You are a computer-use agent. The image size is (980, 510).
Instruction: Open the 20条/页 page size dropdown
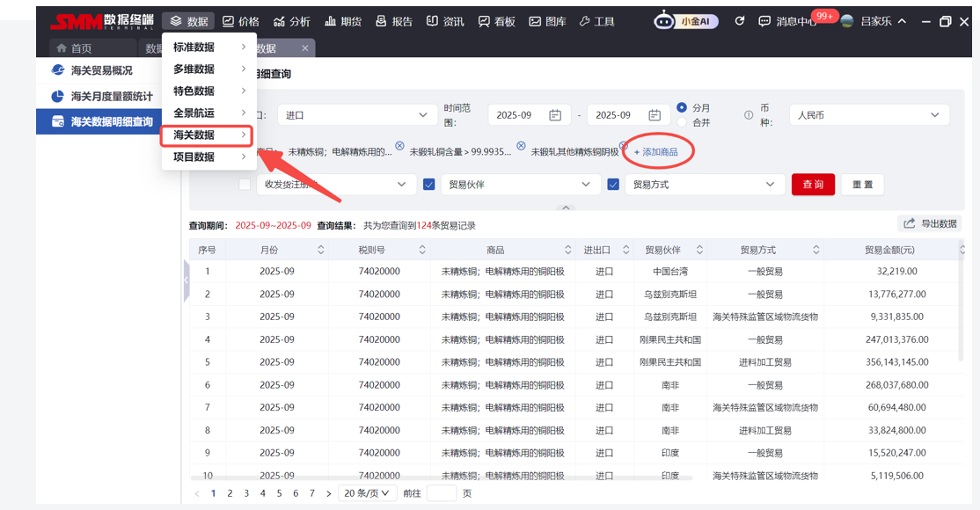367,493
